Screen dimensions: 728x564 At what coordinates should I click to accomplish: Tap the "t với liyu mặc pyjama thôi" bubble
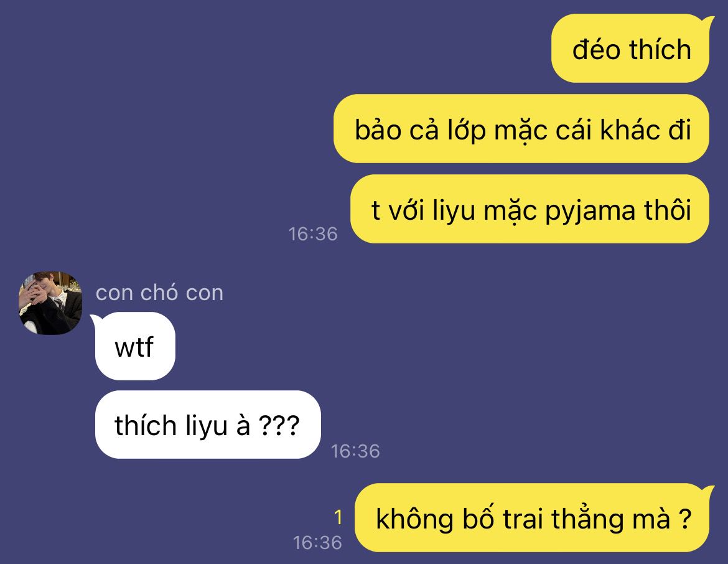pyautogui.click(x=530, y=209)
